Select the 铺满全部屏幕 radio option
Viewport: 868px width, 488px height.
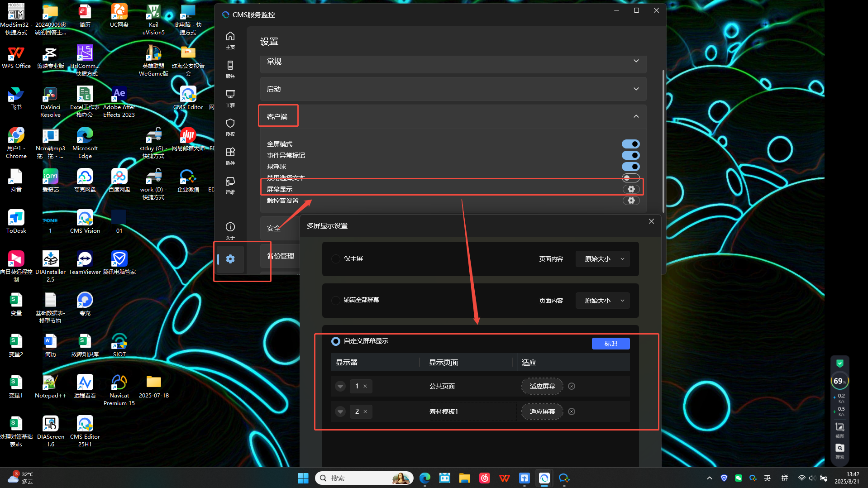336,300
